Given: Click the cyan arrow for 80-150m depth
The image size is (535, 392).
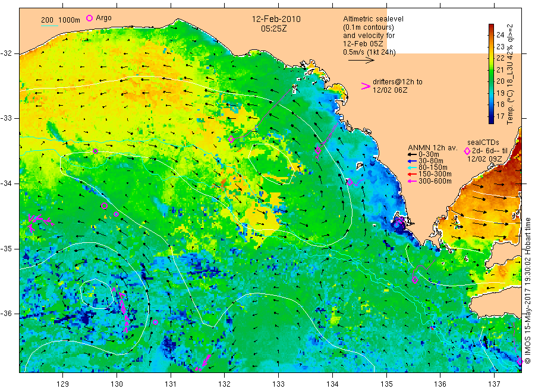Looking at the screenshot, I should pyautogui.click(x=412, y=167).
